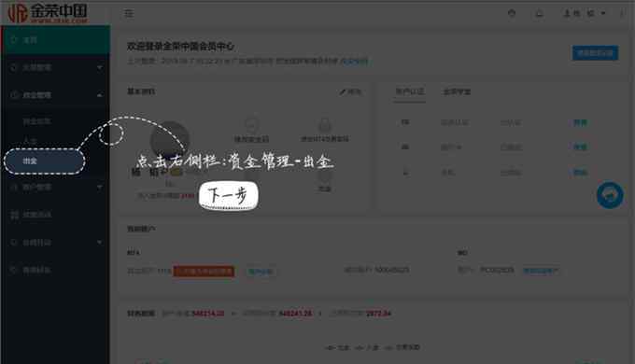Click the 金荣中国 logo
This screenshot has height=364, width=635.
48,13
